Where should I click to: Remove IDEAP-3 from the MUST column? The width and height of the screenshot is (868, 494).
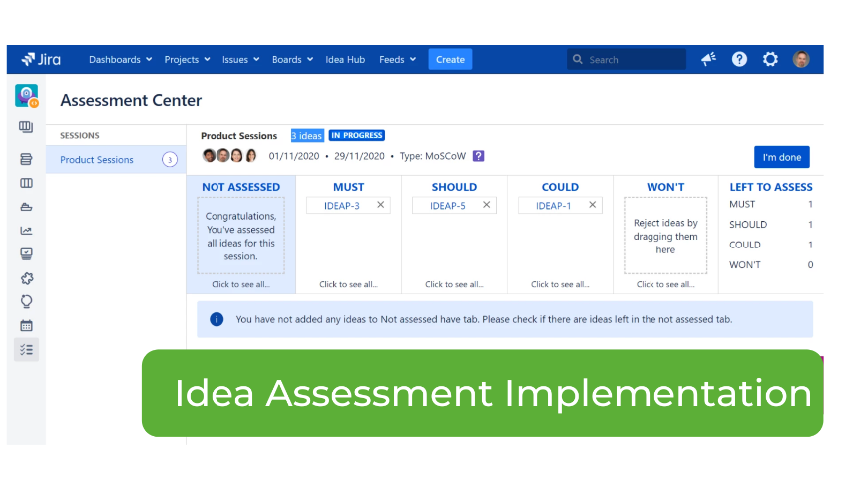[x=381, y=205]
